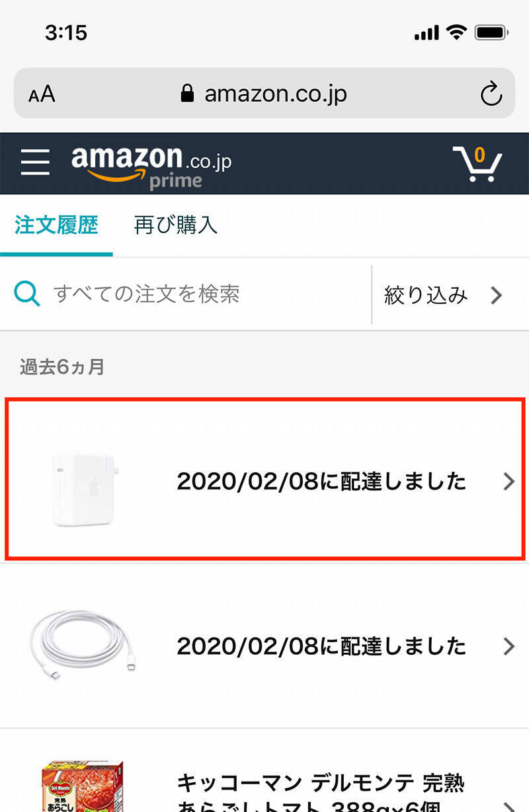
Task: Focus the すべての注文を検索 search field
Action: (x=198, y=294)
